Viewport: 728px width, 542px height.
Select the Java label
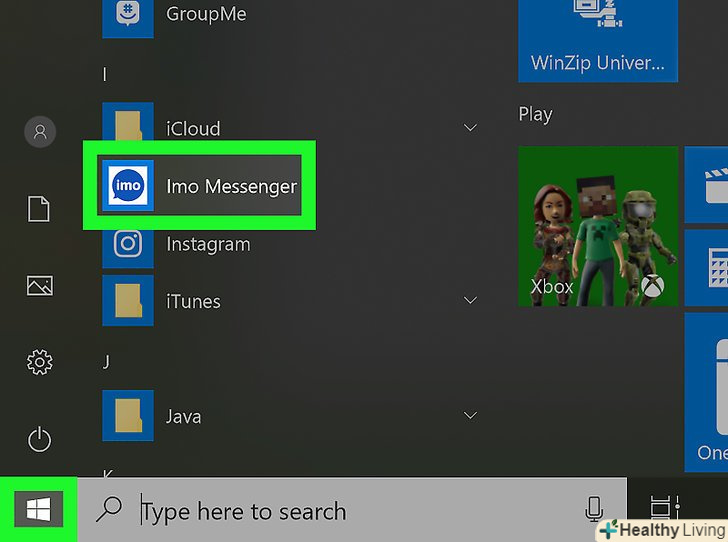pos(184,417)
